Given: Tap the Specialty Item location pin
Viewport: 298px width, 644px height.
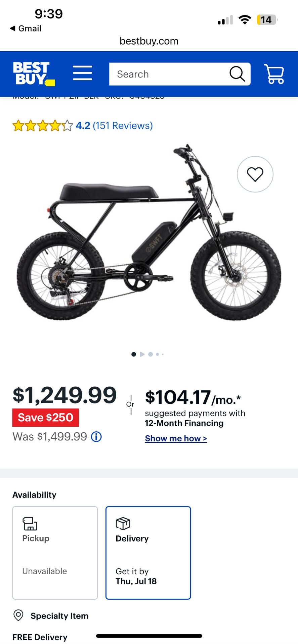Looking at the screenshot, I should pyautogui.click(x=18, y=615).
